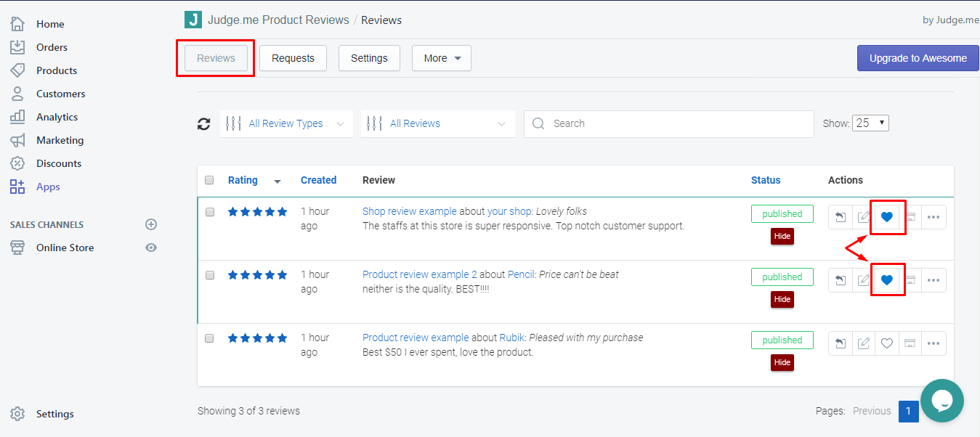Open the Analytics chart icon
This screenshot has width=980, height=437.
pyautogui.click(x=17, y=117)
